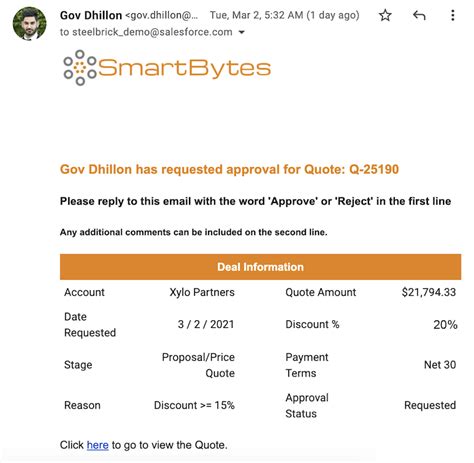Viewport: 474px width, 463px height.
Task: Open the three-dot more options menu
Action: pos(452,15)
